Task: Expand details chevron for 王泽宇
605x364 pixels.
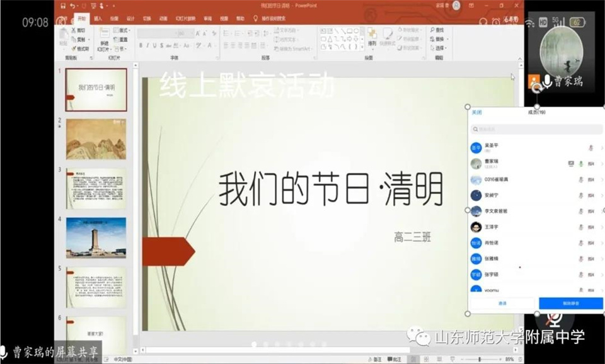Action: (601, 227)
